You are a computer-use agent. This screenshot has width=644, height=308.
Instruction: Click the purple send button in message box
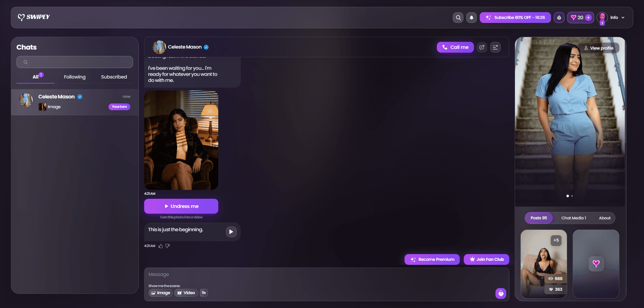coord(501,294)
